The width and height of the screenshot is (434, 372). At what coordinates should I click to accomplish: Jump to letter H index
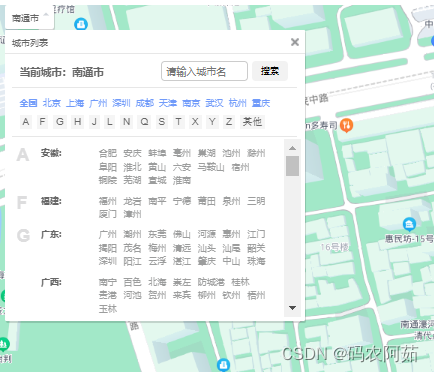pyautogui.click(x=77, y=122)
